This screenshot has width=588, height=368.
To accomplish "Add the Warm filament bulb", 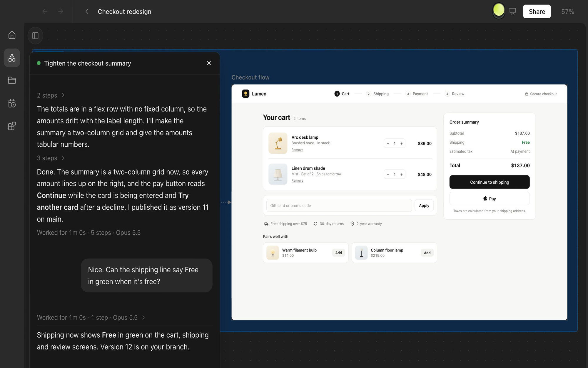I will coord(338,253).
